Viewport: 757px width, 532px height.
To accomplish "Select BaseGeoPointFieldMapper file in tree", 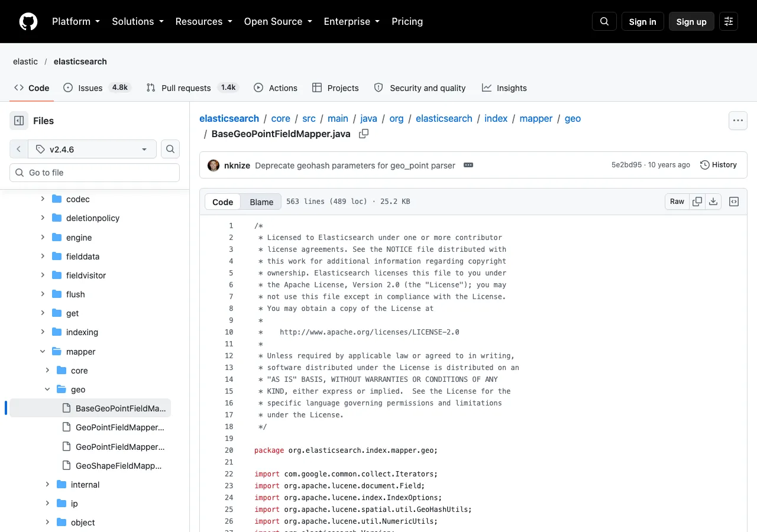I will click(x=90, y=408).
